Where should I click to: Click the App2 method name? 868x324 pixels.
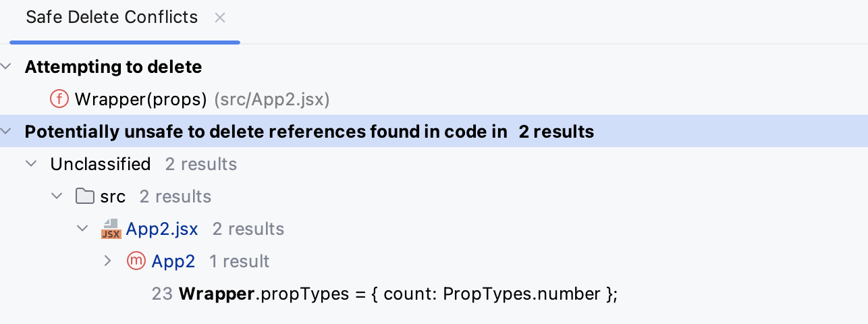tap(173, 261)
